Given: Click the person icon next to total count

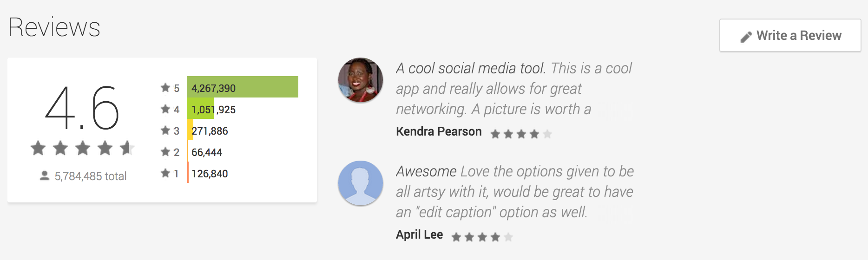Looking at the screenshot, I should (45, 175).
